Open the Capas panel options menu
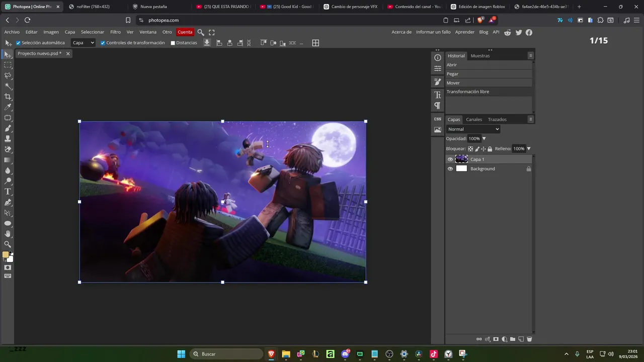This screenshot has height=362, width=644. pyautogui.click(x=530, y=119)
